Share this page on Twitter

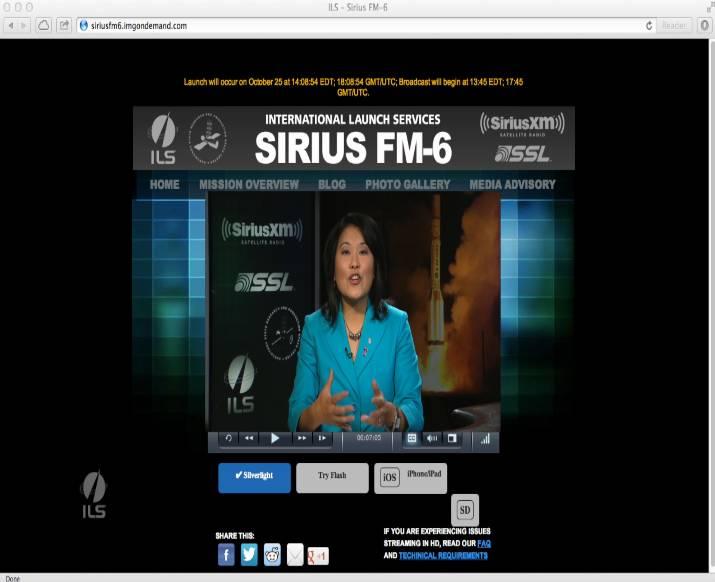tap(249, 555)
